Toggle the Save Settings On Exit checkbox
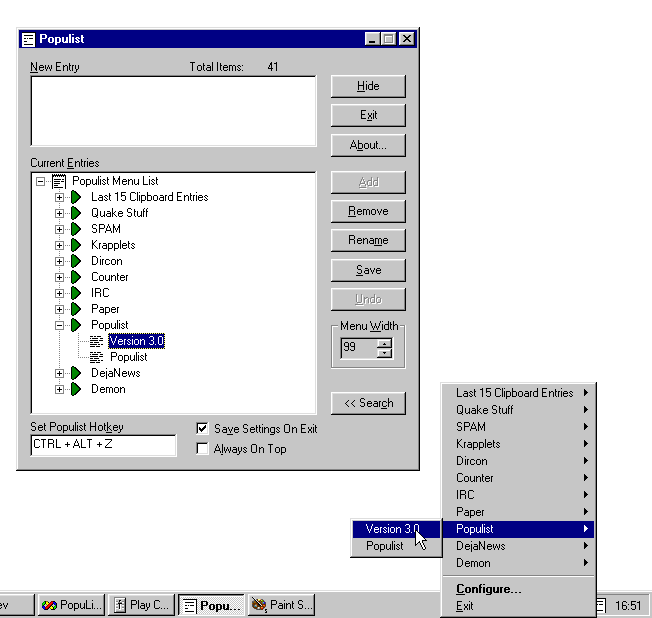 [202, 428]
